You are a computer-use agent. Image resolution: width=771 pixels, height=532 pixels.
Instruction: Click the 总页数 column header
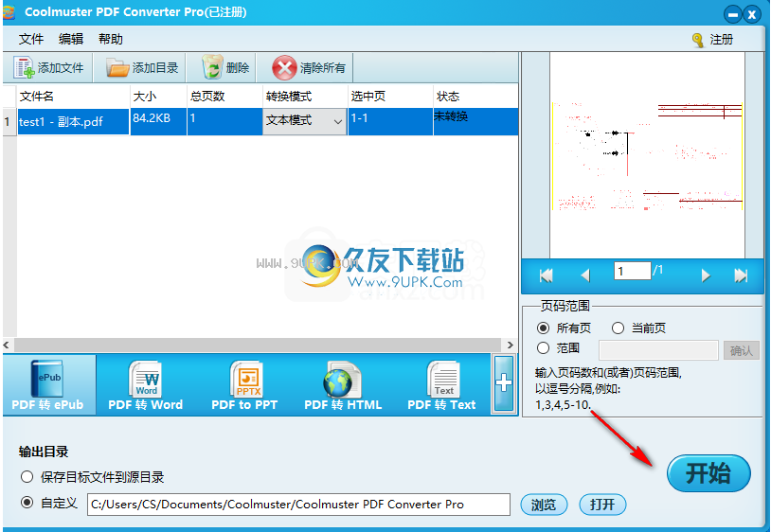224,97
